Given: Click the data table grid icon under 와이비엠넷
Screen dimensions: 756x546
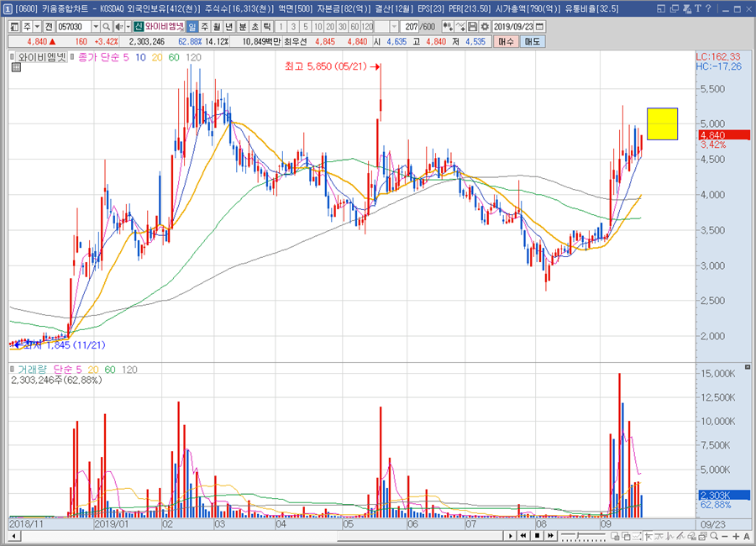Looking at the screenshot, I should [16, 67].
